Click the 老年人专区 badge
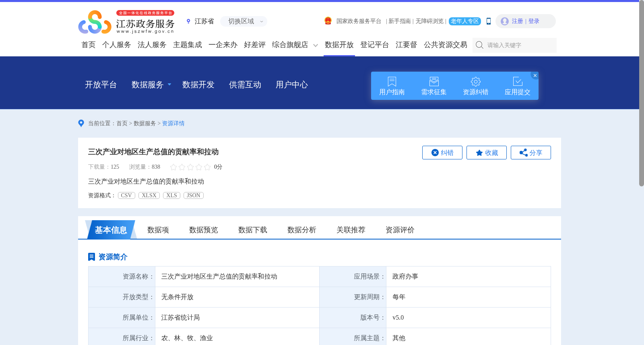 (465, 21)
